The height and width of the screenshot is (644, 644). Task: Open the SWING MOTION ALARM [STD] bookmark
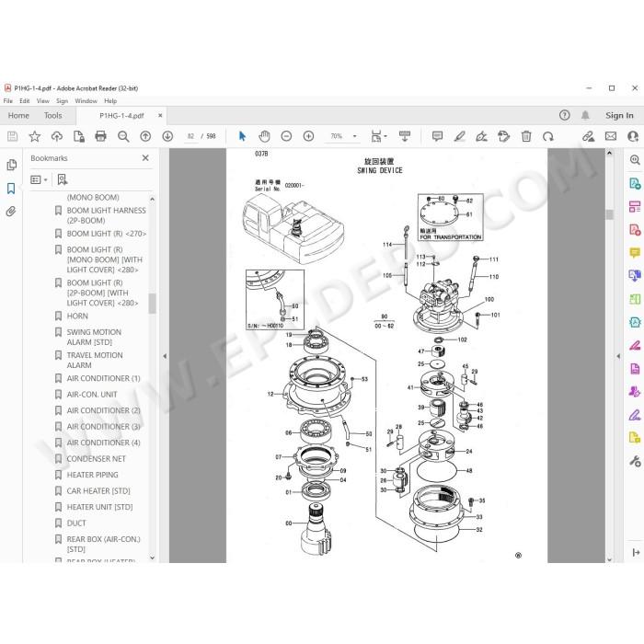click(94, 337)
